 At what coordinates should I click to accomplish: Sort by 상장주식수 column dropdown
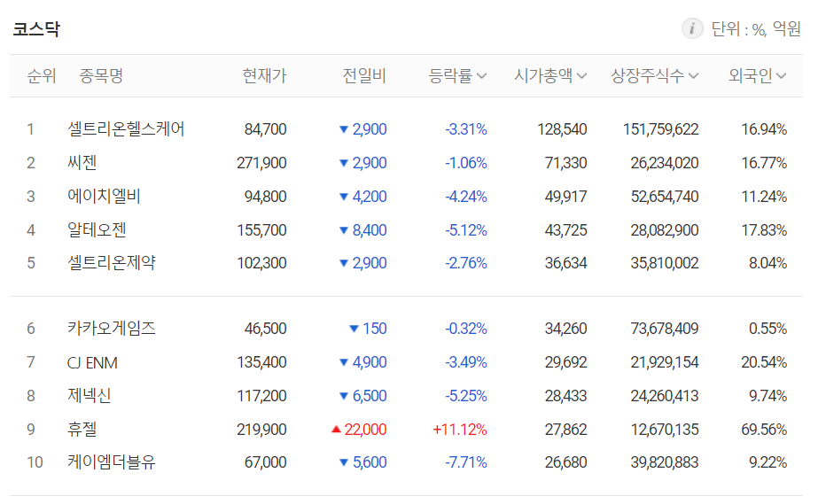pyautogui.click(x=655, y=76)
